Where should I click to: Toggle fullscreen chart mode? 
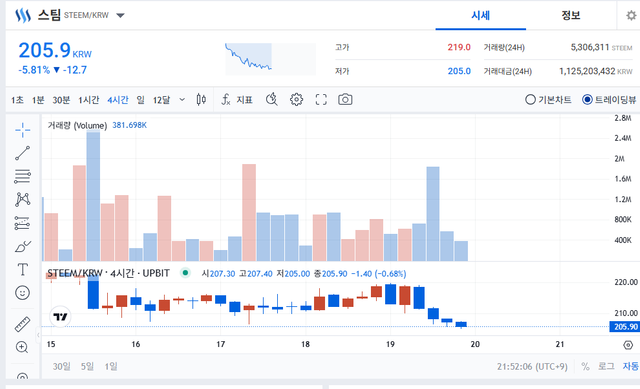321,100
